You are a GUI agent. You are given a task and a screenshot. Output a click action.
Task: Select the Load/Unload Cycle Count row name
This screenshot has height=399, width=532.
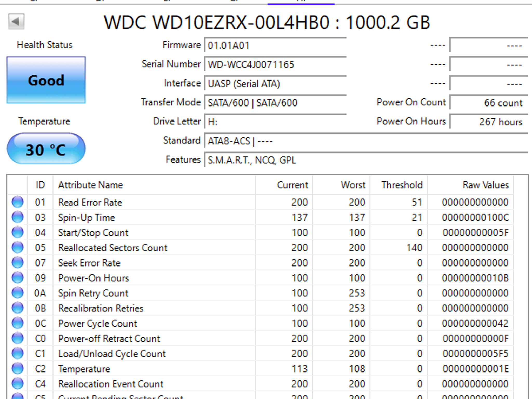pyautogui.click(x=112, y=354)
